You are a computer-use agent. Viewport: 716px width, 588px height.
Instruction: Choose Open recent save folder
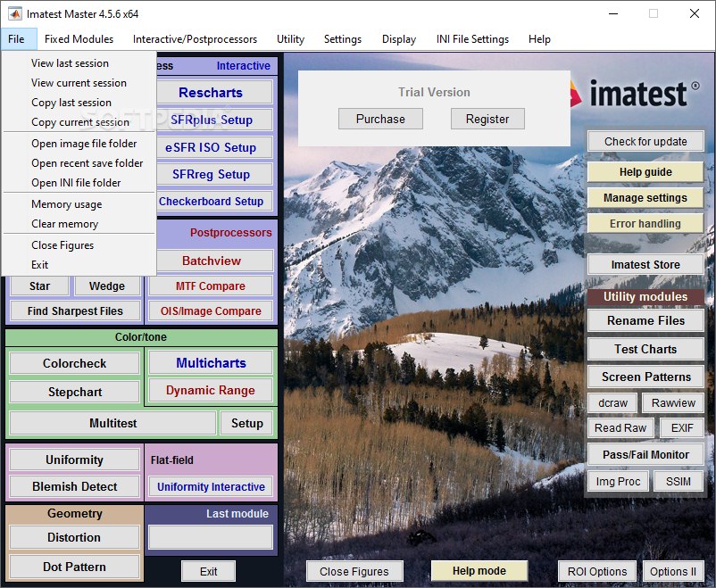[x=79, y=163]
